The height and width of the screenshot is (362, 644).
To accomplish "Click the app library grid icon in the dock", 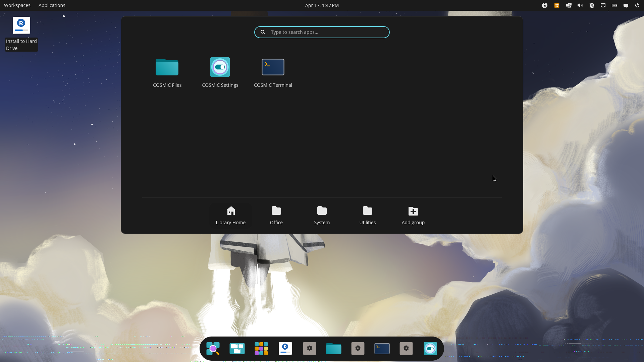I will pos(261,349).
